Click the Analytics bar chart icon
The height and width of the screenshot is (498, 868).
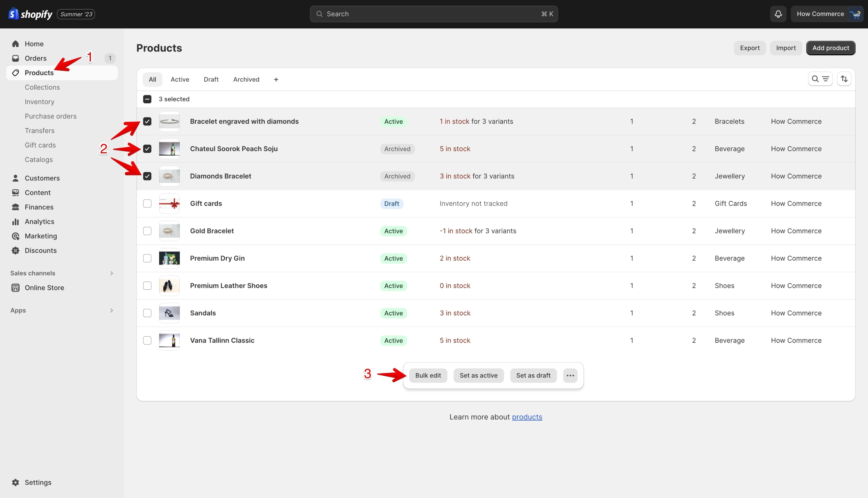15,222
